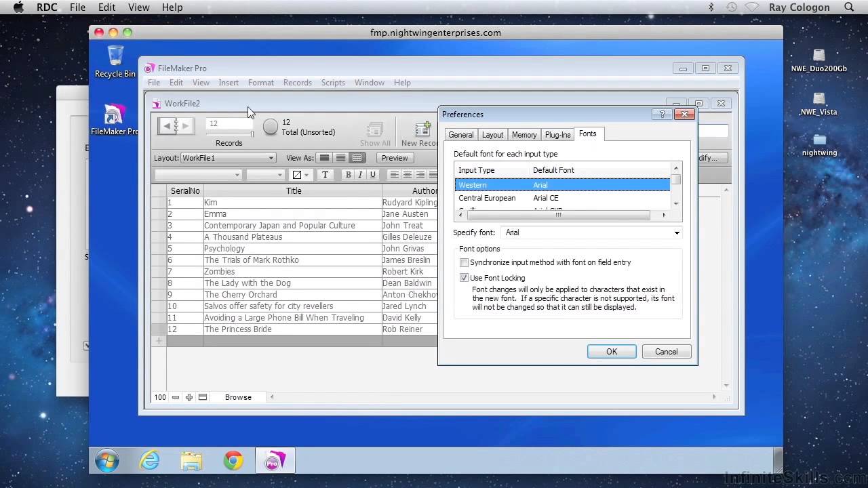This screenshot has height=488, width=868.
Task: Open RDC View menu in Mac menu bar
Action: pyautogui.click(x=138, y=7)
